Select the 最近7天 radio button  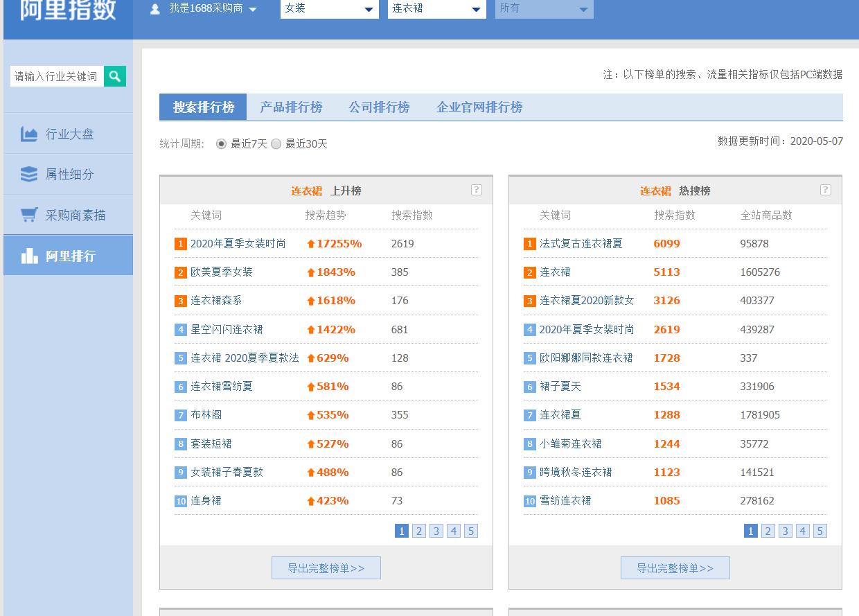(x=221, y=144)
